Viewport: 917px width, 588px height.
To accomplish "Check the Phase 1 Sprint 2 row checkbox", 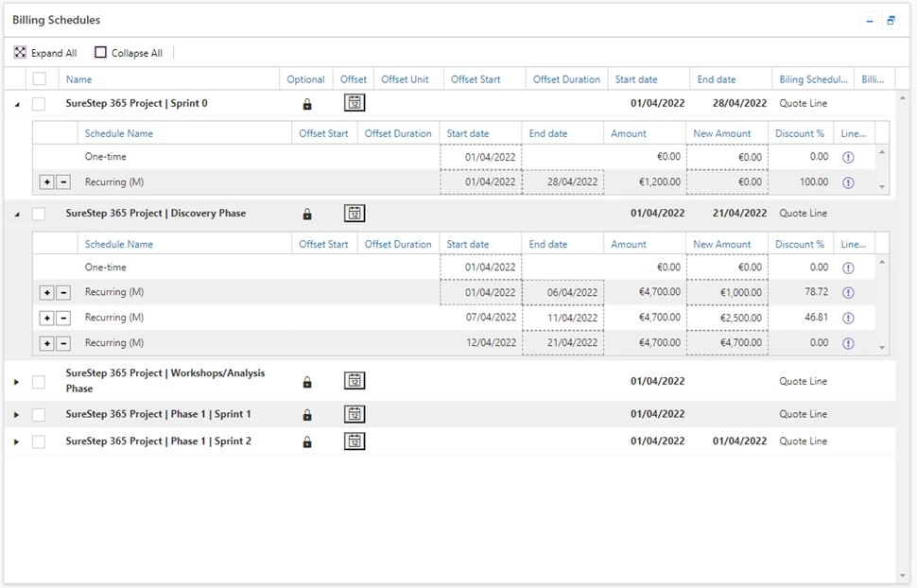I will [39, 441].
